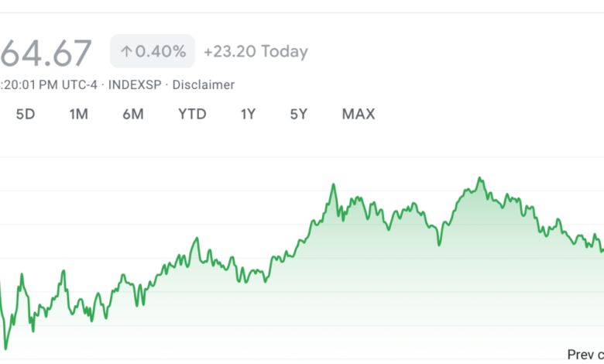The image size is (604, 364).
Task: Select the 1Y time range
Action: (248, 115)
